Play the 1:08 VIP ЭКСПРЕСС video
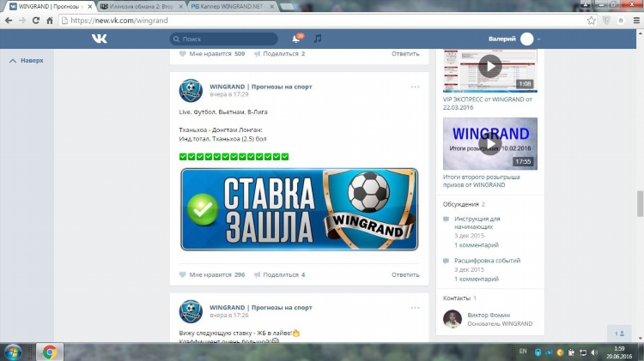 pos(490,67)
